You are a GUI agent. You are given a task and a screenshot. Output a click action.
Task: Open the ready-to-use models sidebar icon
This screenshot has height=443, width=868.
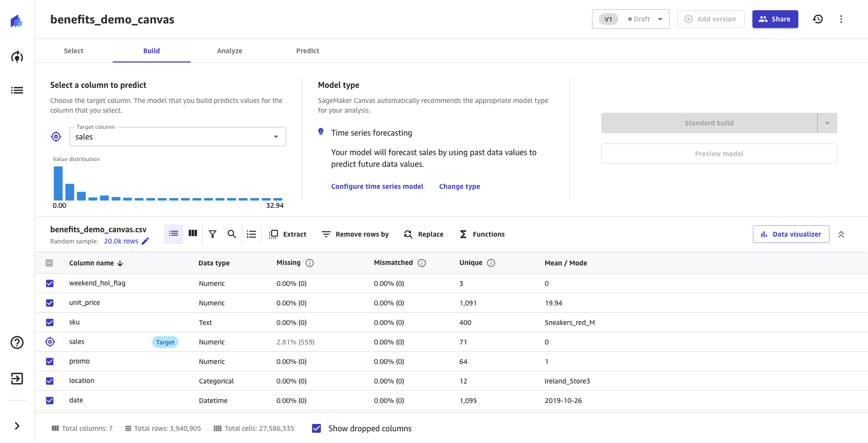click(x=17, y=57)
